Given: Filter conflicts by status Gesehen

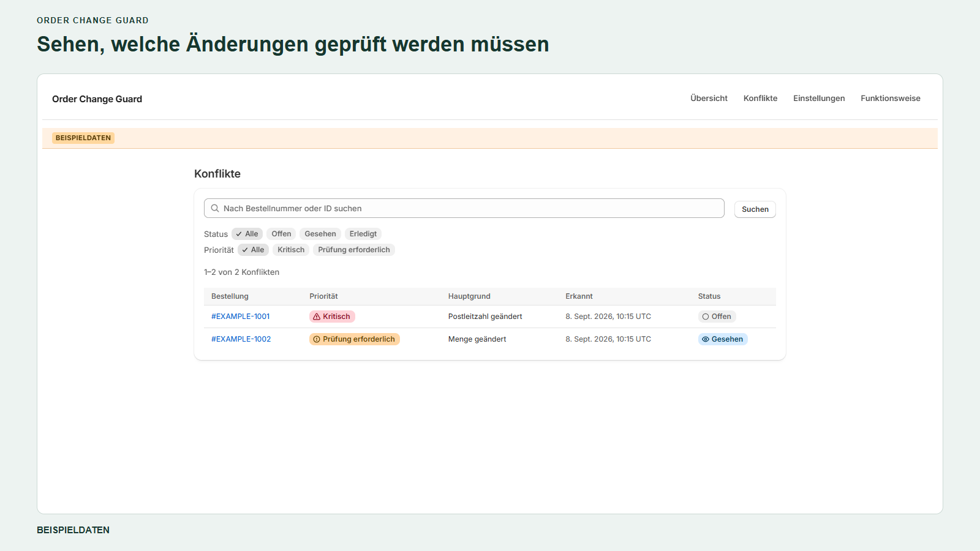Looking at the screenshot, I should pos(320,234).
